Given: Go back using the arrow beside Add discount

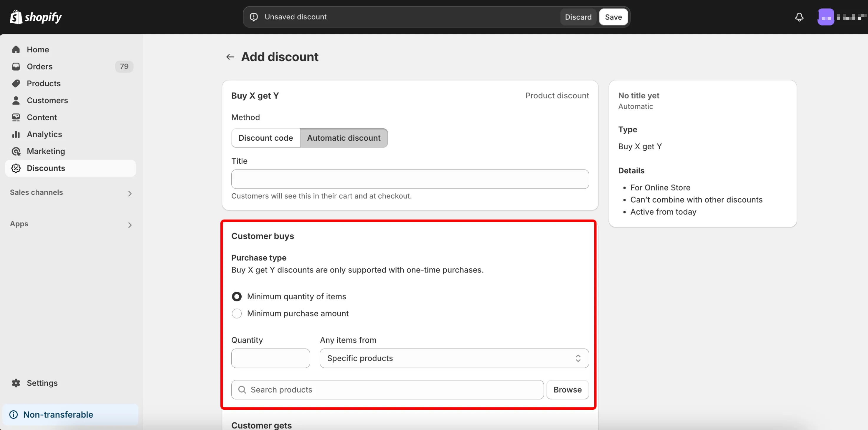Looking at the screenshot, I should (230, 57).
